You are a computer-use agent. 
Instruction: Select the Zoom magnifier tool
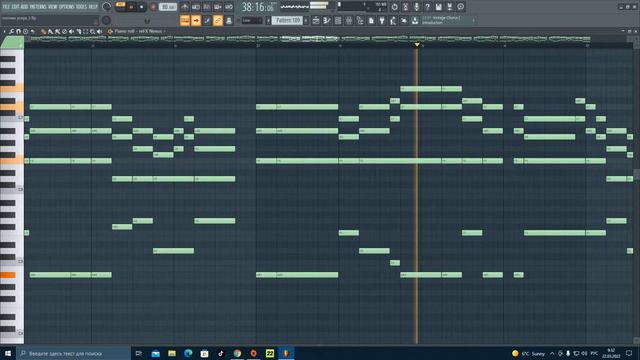(x=92, y=31)
